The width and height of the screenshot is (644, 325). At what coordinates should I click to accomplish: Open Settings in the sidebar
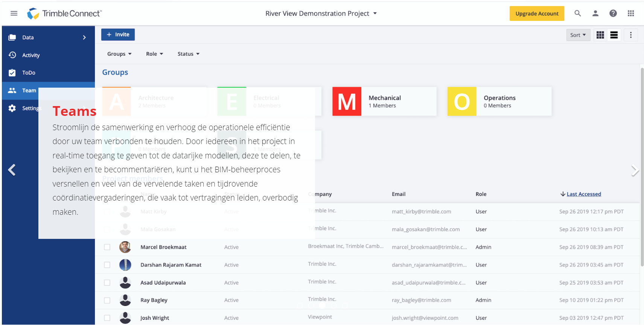[24, 108]
